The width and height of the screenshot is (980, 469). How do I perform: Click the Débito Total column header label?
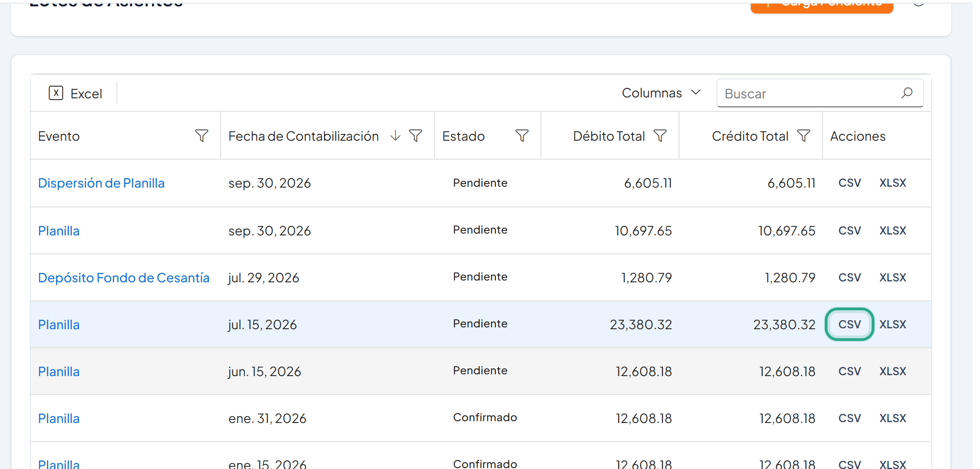pyautogui.click(x=609, y=136)
